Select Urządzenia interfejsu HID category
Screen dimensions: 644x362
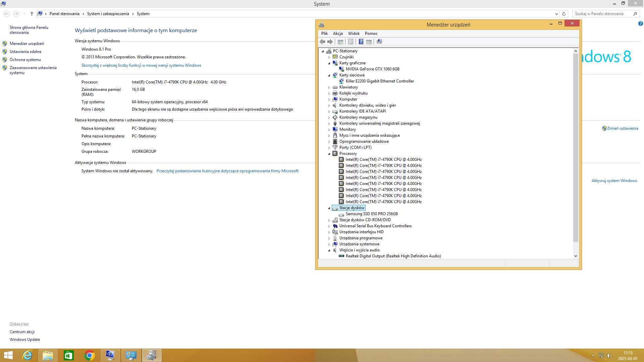[361, 232]
